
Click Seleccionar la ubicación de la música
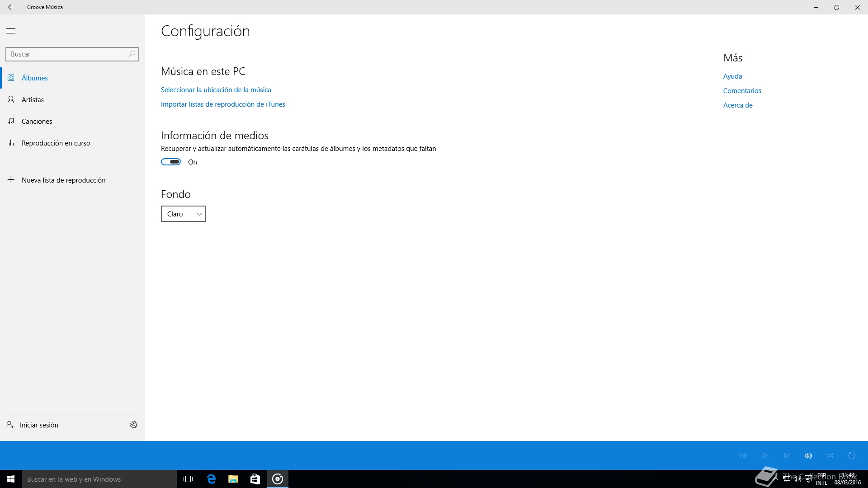click(216, 90)
